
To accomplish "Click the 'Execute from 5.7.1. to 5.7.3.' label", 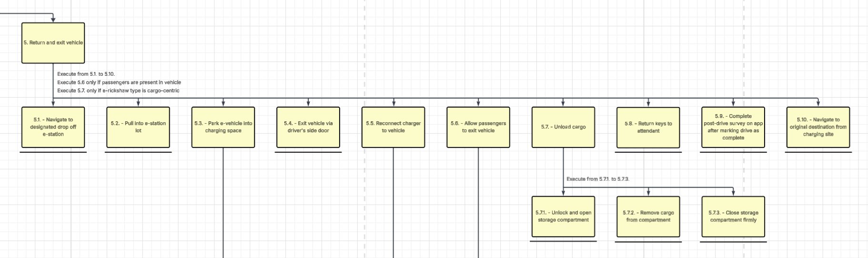I will (598, 179).
